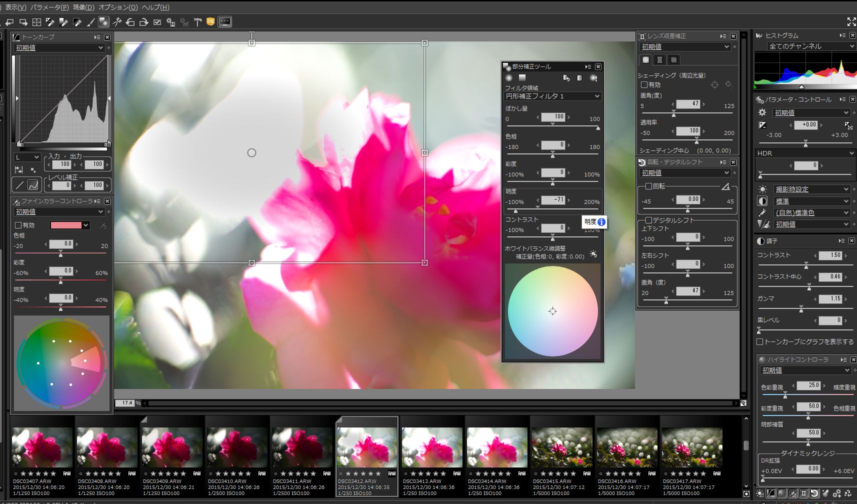Viewport: 857px width, 504px height.
Task: Check the 回転 rotation checkbox
Action: pos(648,186)
